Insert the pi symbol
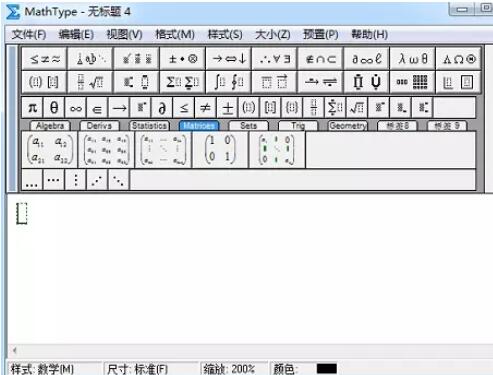 pyautogui.click(x=32, y=108)
